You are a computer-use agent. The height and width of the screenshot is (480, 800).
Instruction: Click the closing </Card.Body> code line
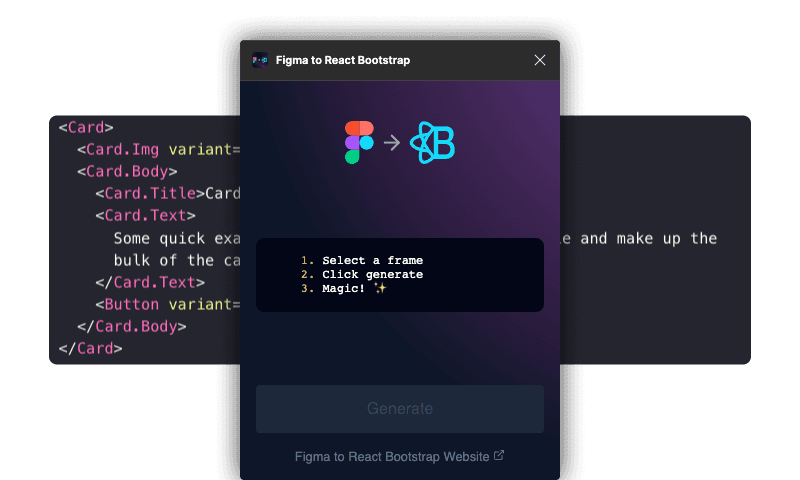point(132,326)
